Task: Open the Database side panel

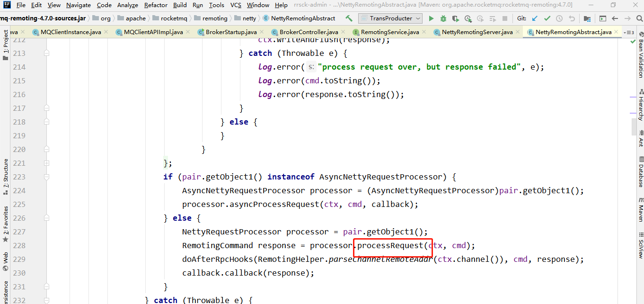Action: 640,172
